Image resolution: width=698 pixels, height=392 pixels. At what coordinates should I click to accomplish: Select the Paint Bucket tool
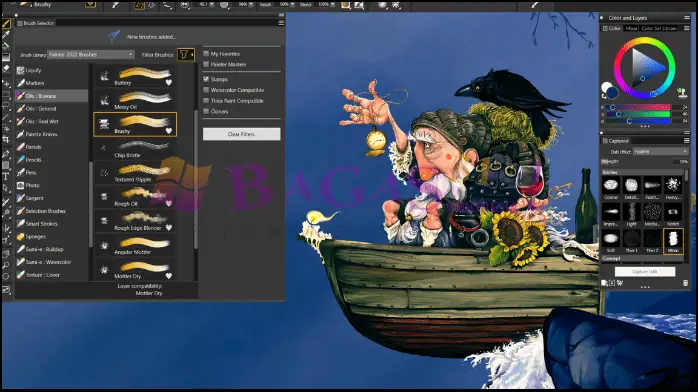pyautogui.click(x=6, y=46)
